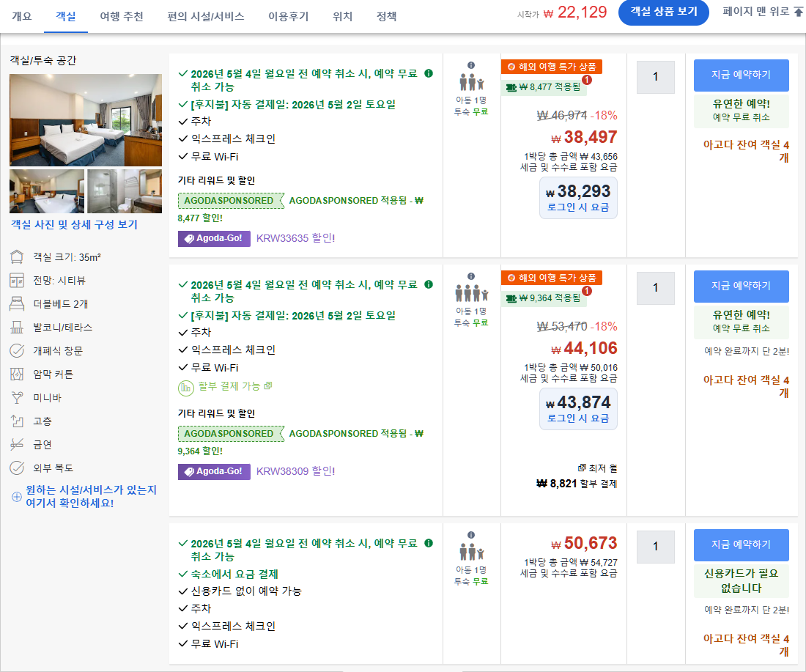Click the occupancy people icon in third offer
This screenshot has height=672, width=806.
(x=471, y=552)
